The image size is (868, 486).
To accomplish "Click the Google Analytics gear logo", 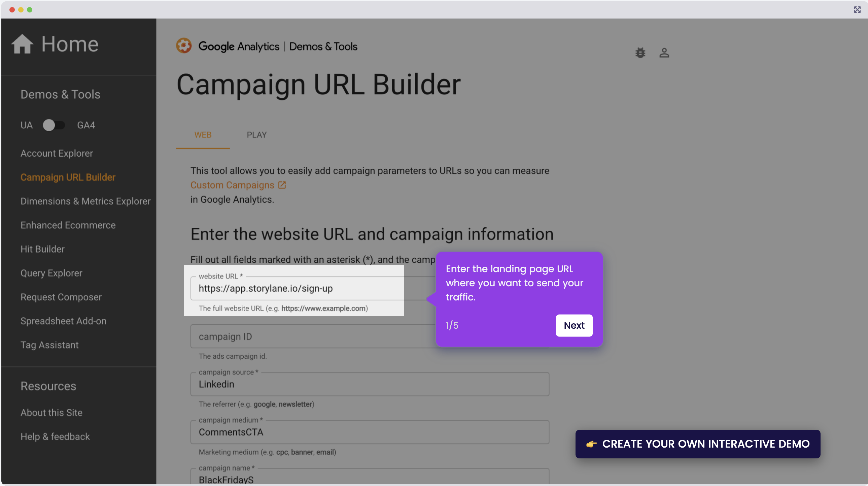I will [184, 46].
